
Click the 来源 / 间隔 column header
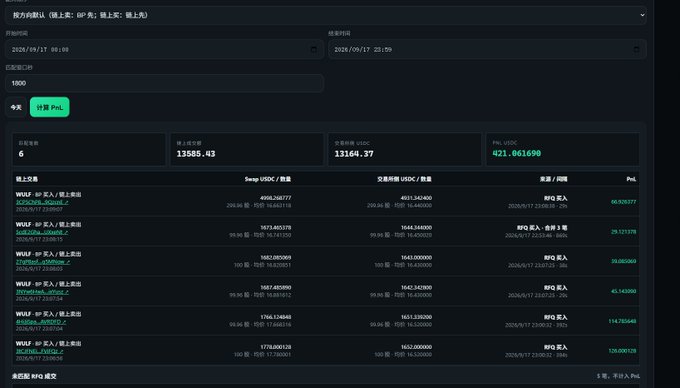(x=553, y=179)
